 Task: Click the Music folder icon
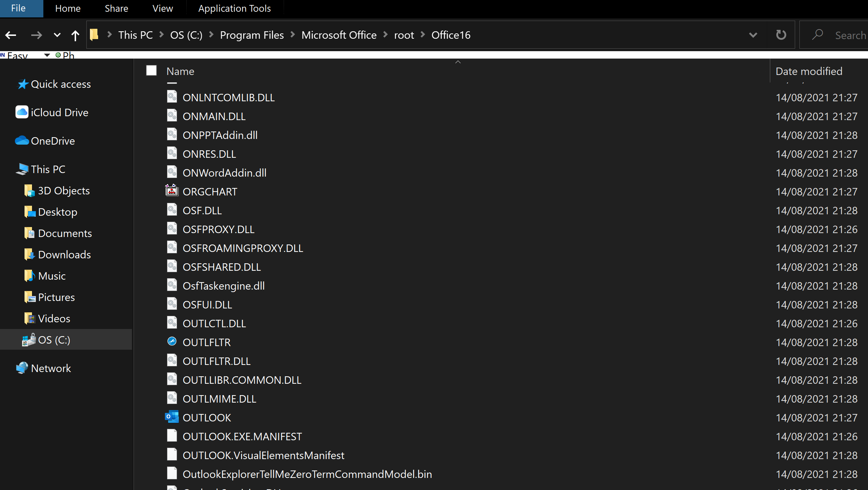coord(30,276)
